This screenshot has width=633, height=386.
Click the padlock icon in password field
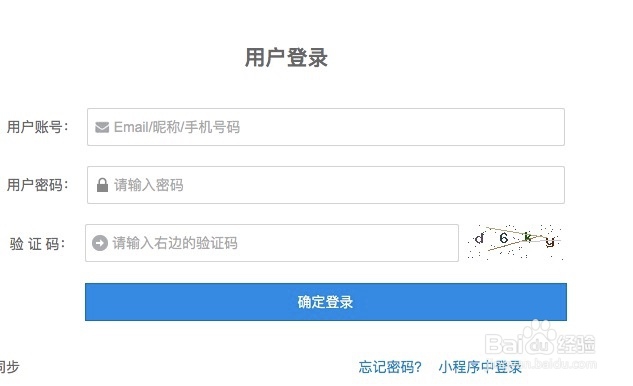click(x=103, y=185)
